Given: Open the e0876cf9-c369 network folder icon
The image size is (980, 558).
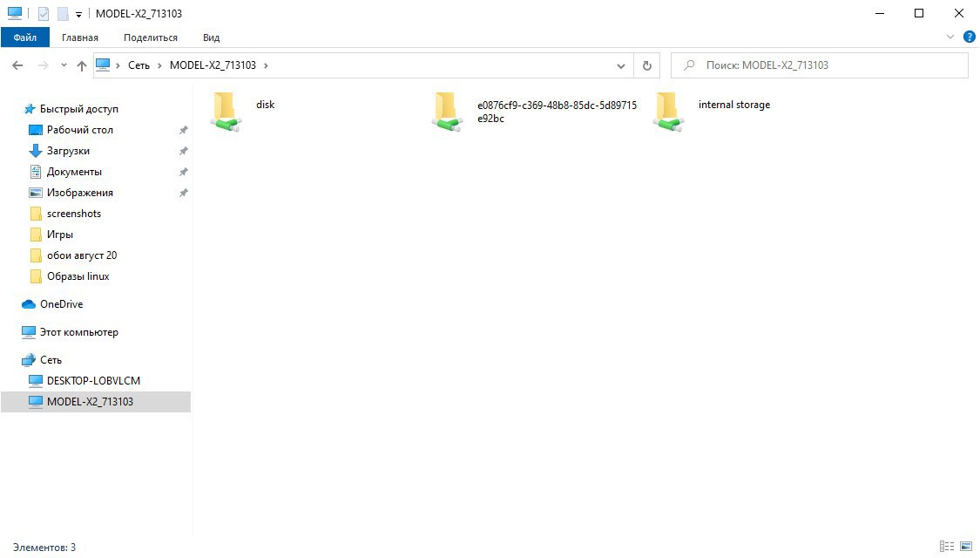Looking at the screenshot, I should pos(447,112).
